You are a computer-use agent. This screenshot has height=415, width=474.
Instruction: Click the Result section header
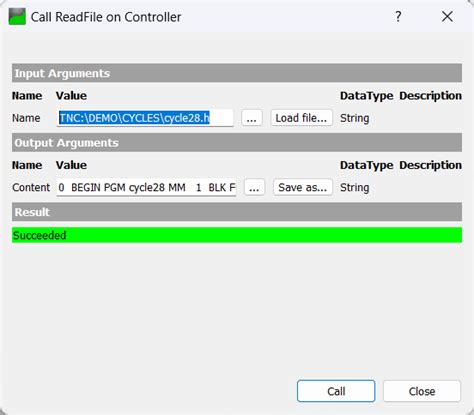point(237,212)
